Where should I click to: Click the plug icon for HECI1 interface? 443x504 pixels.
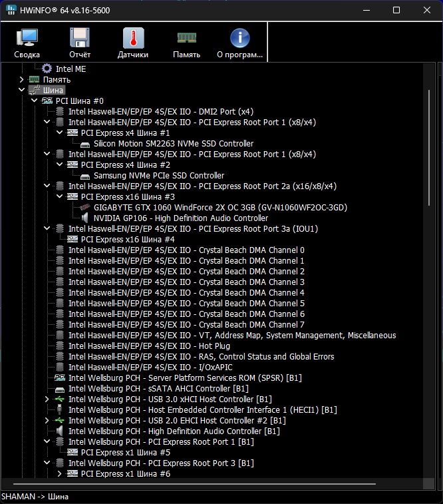tap(60, 409)
